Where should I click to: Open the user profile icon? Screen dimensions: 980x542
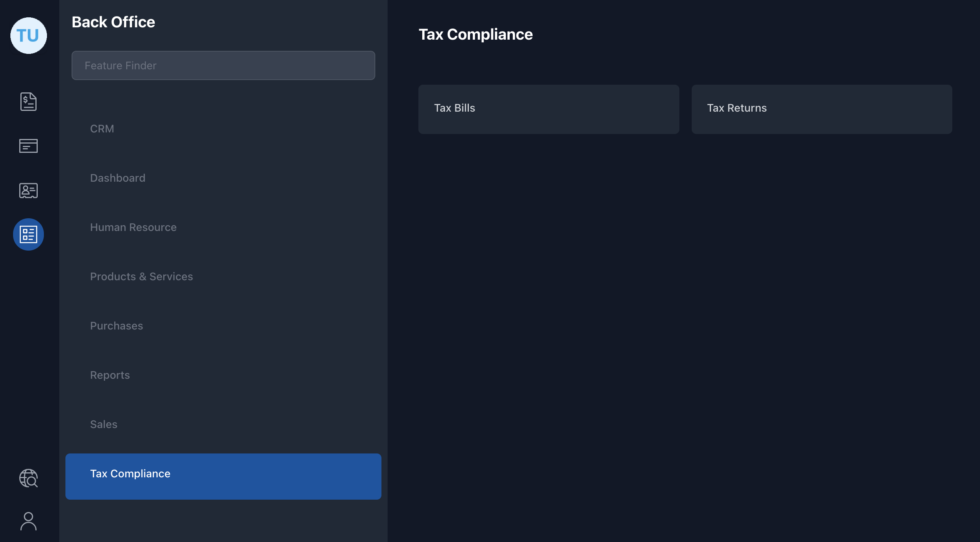(x=28, y=521)
